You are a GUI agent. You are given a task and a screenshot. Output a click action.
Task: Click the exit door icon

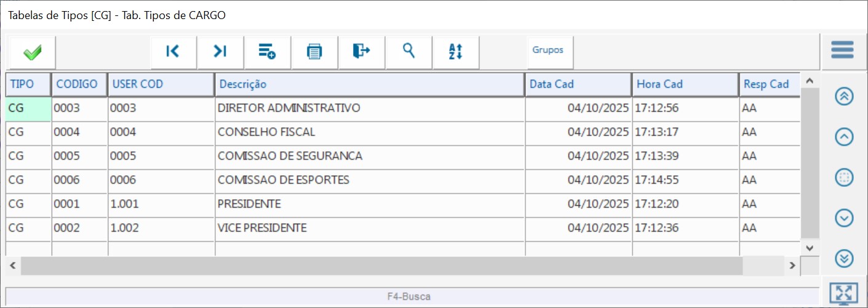pos(361,52)
